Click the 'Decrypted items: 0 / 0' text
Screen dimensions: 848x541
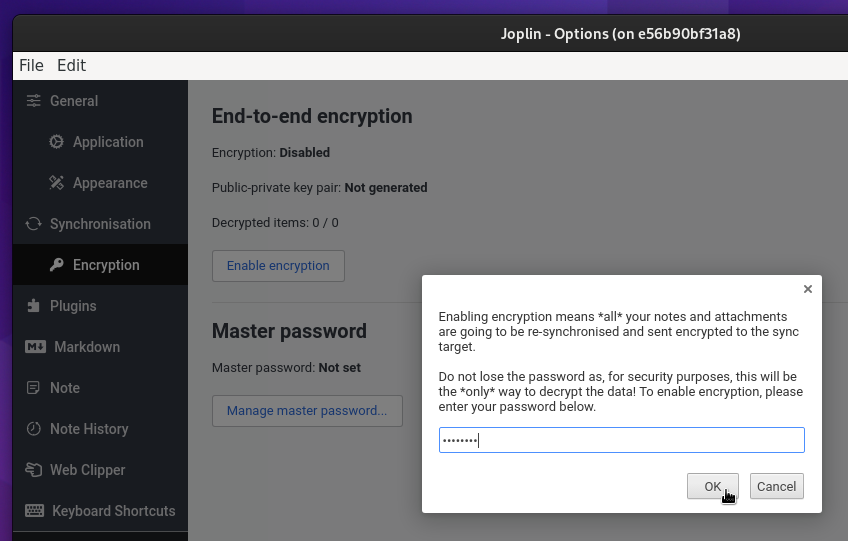(x=275, y=223)
